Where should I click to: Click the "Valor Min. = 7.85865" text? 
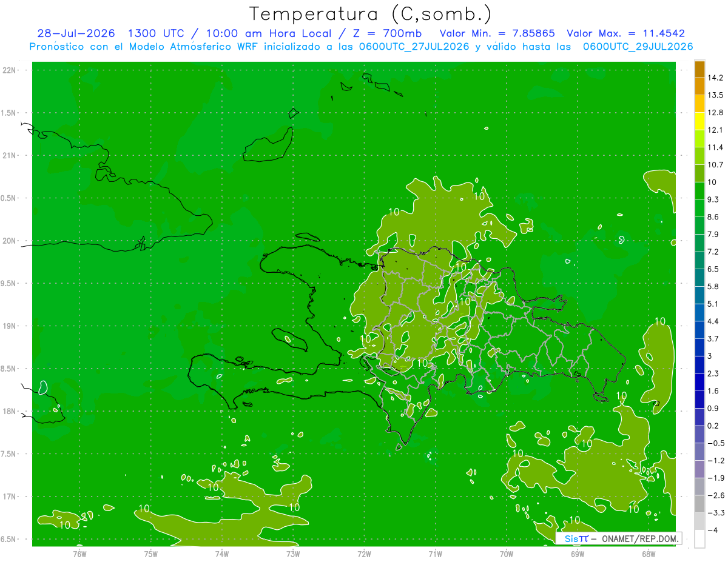point(497,33)
